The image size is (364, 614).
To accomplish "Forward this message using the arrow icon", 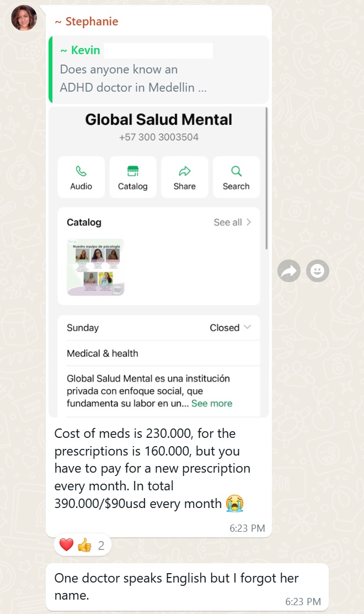I will pos(289,271).
